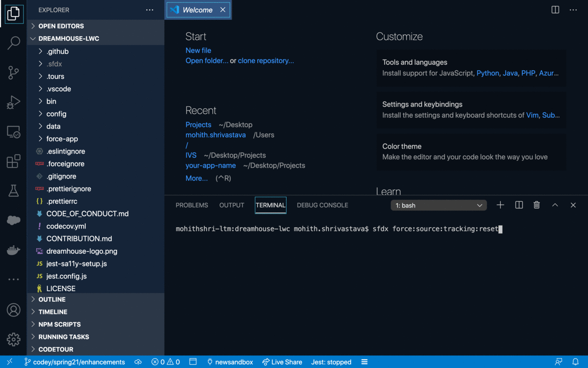588x368 pixels.
Task: Expand the .github folder
Action: [x=96, y=52]
